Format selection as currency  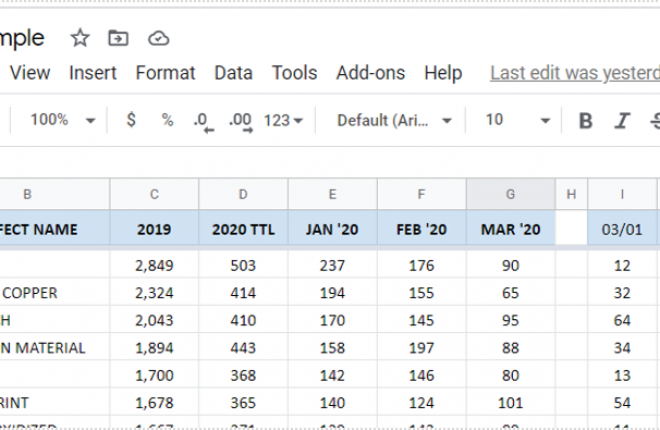pyautogui.click(x=131, y=120)
